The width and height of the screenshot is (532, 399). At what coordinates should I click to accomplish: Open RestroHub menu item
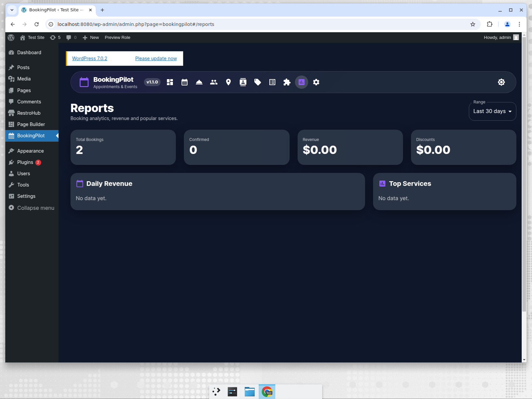[x=32, y=113]
